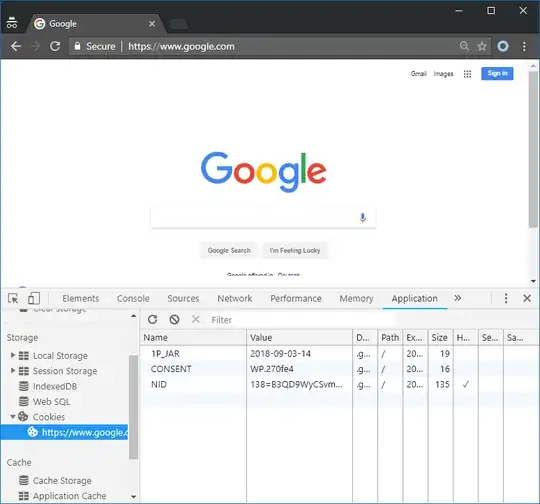Image resolution: width=540 pixels, height=504 pixels.
Task: Delete selected cookie X icon
Action: pos(196,319)
